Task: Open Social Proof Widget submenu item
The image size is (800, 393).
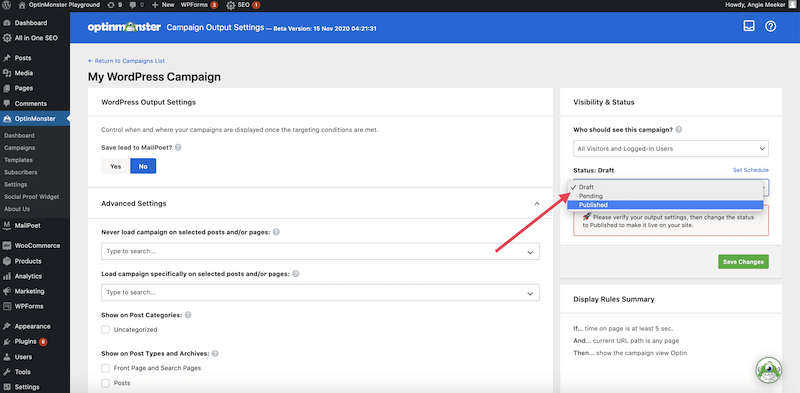Action: pos(32,197)
